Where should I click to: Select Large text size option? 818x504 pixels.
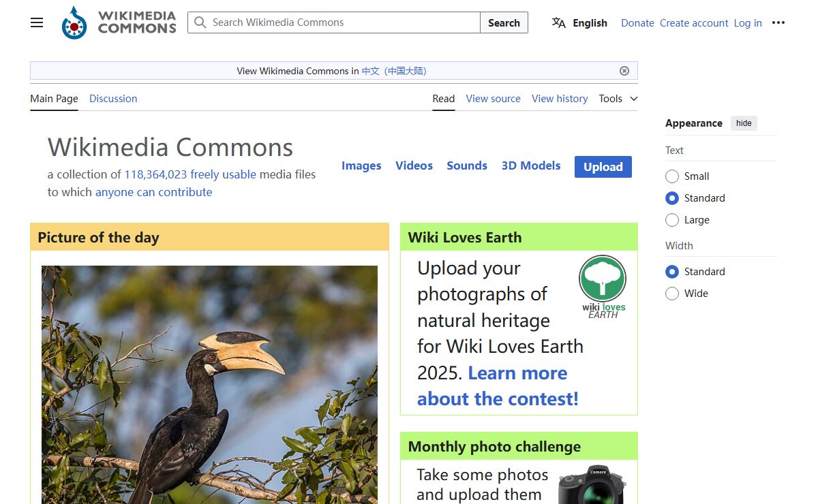coord(672,220)
